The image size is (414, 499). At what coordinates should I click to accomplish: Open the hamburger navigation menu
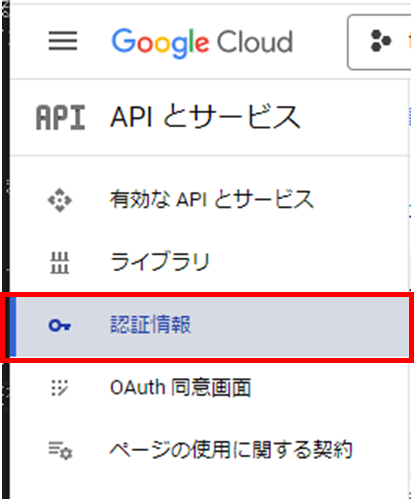click(x=63, y=41)
